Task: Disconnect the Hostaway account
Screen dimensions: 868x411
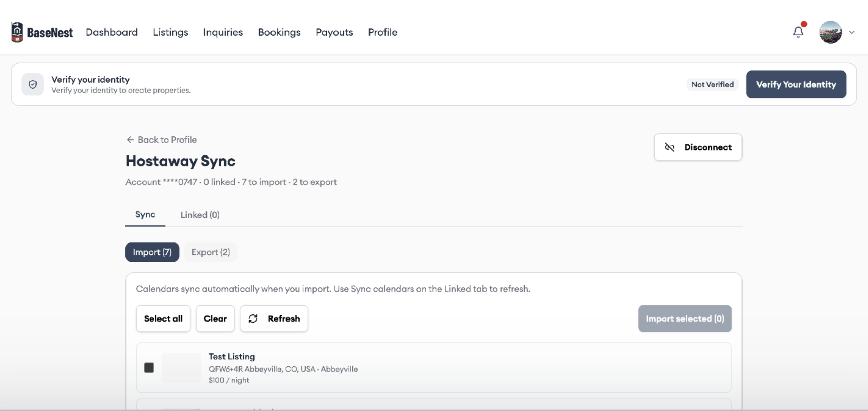Action: tap(698, 147)
